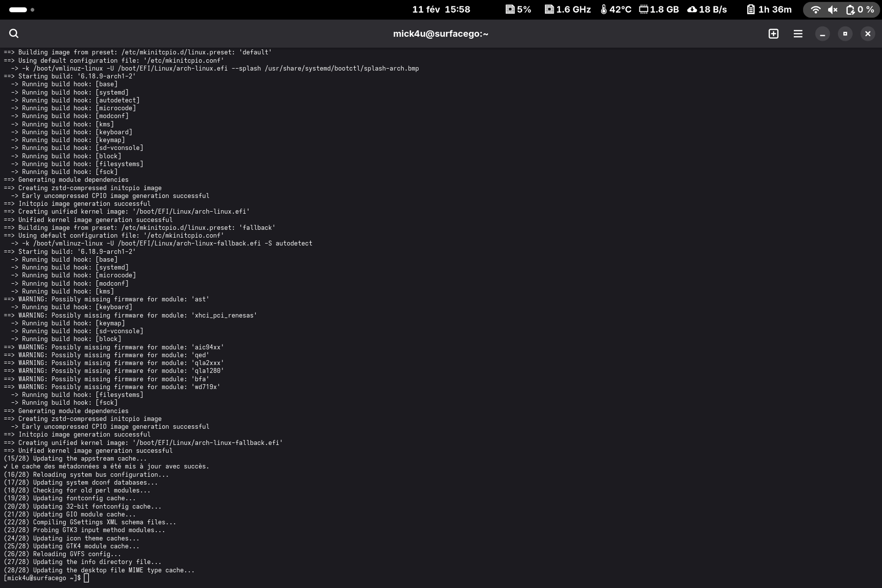Screen dimensions: 882x588
Task: Click the 42°C temperature indicator
Action: click(x=616, y=9)
